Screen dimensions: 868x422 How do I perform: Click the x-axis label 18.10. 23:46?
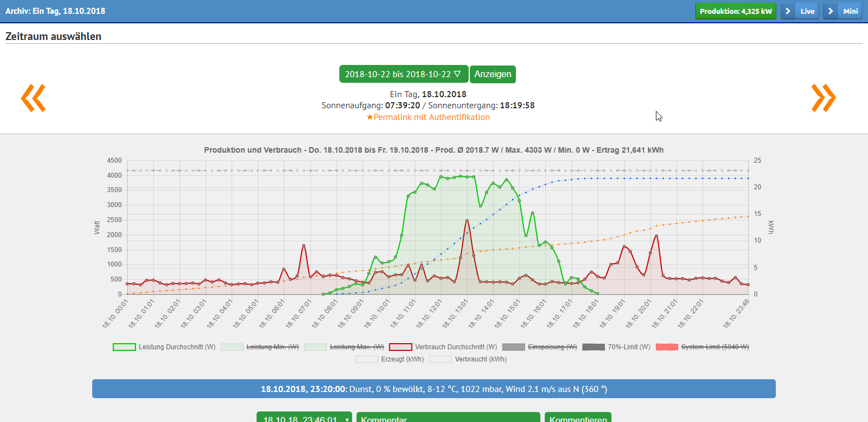[x=737, y=314]
